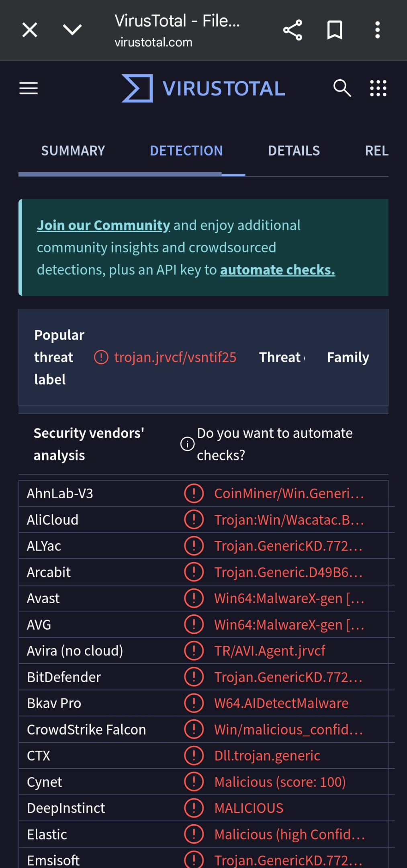This screenshot has width=407, height=868.
Task: Tap the trojan.jrvcf/vsntif25 threat label
Action: [x=175, y=357]
